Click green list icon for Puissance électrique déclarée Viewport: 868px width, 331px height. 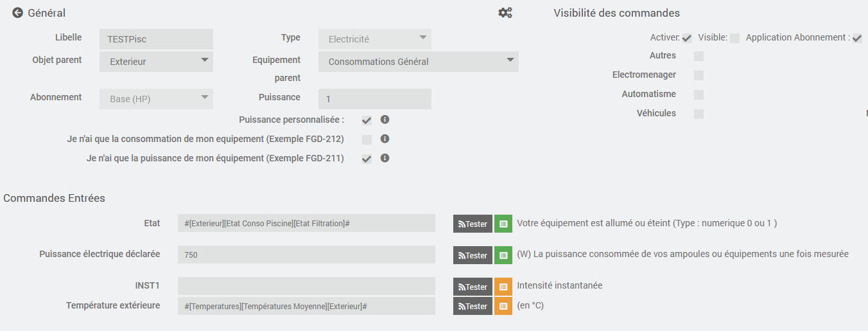(503, 255)
